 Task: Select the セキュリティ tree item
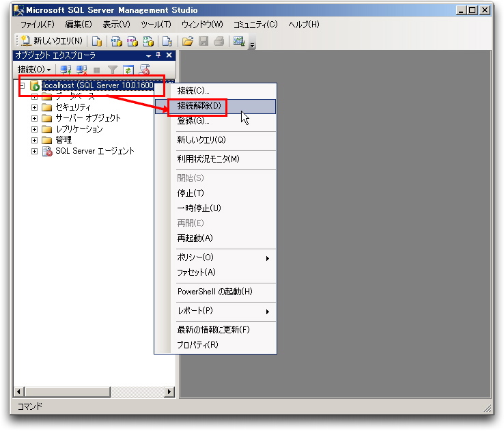(x=73, y=107)
